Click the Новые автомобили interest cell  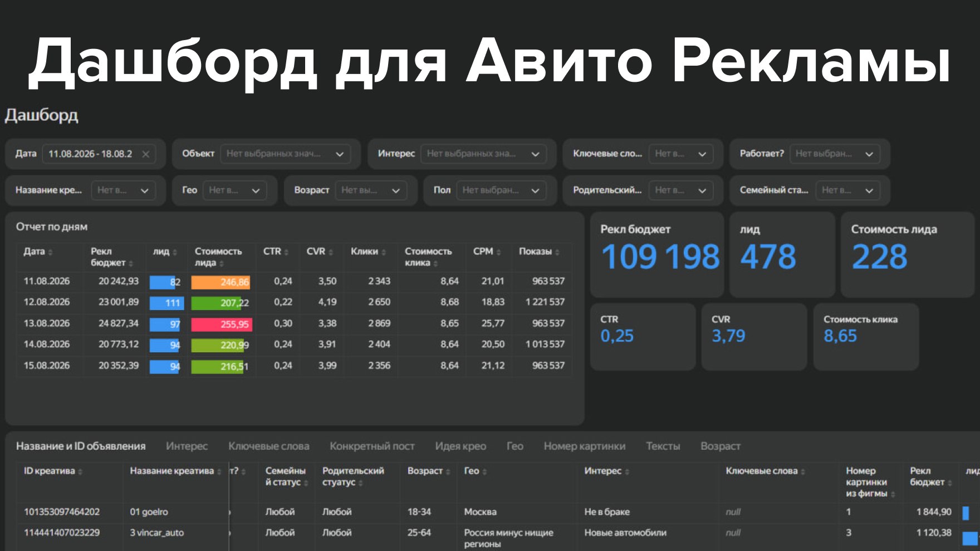click(x=625, y=533)
